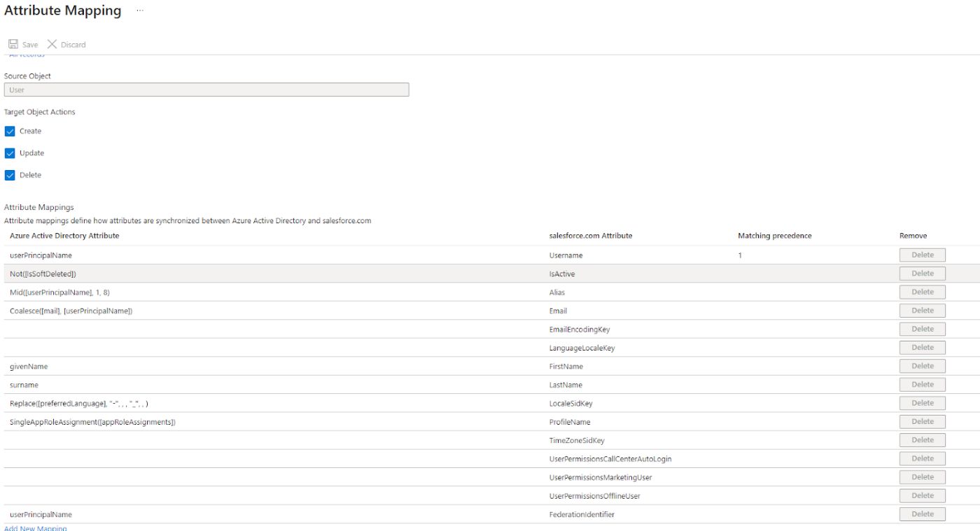The height and width of the screenshot is (531, 980).
Task: Click matching precedence value 1
Action: tap(740, 255)
